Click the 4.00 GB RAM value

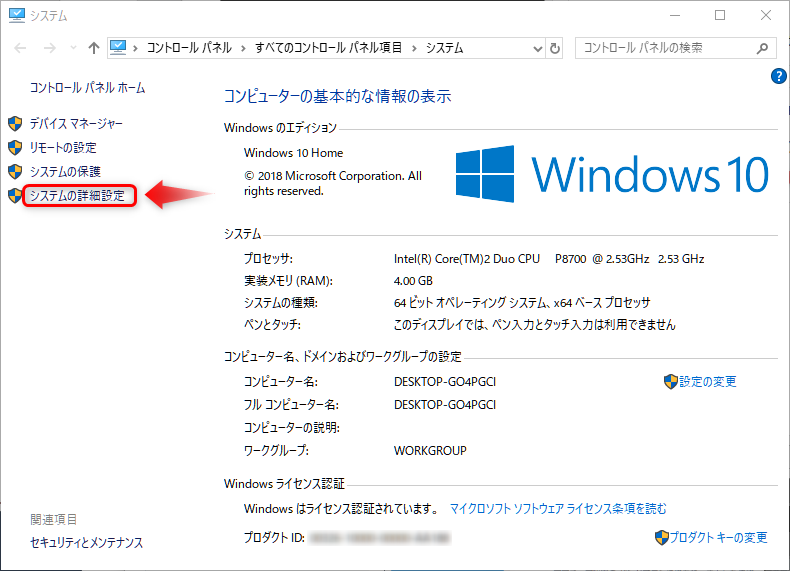click(x=413, y=281)
